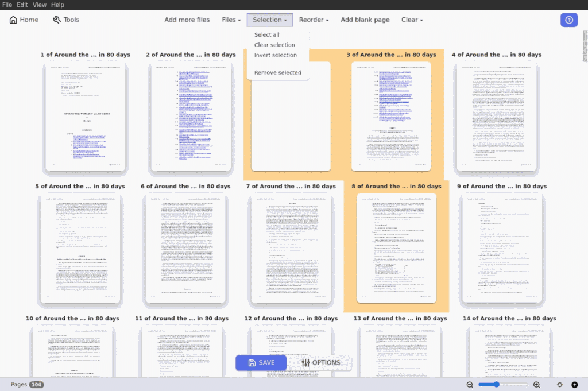Screen dimensions: 588x391
Task: Choose Remove selected from the menu
Action: point(277,72)
